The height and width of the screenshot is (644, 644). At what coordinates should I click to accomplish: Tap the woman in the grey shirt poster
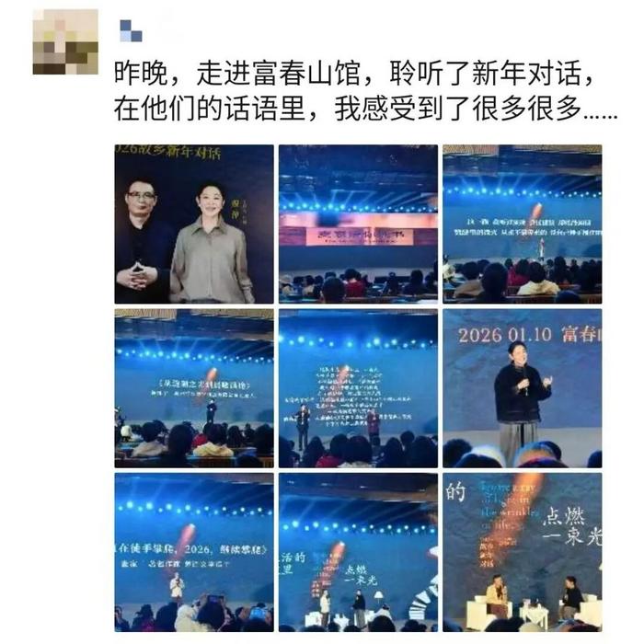[x=212, y=245]
